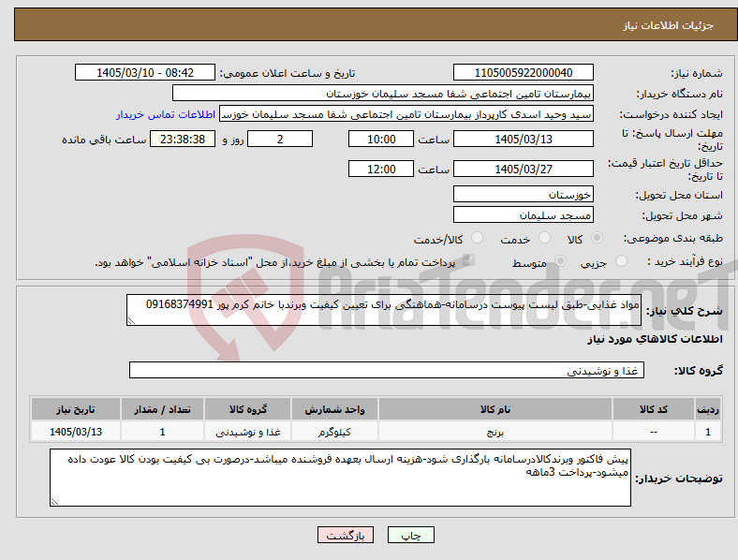Viewport: 738px width, 560px height.
Task: Click the request creator name field
Action: pos(406,114)
